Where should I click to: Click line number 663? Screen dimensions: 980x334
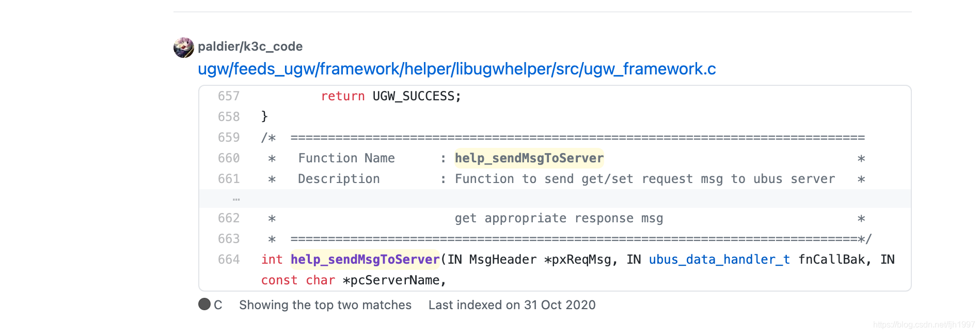229,239
